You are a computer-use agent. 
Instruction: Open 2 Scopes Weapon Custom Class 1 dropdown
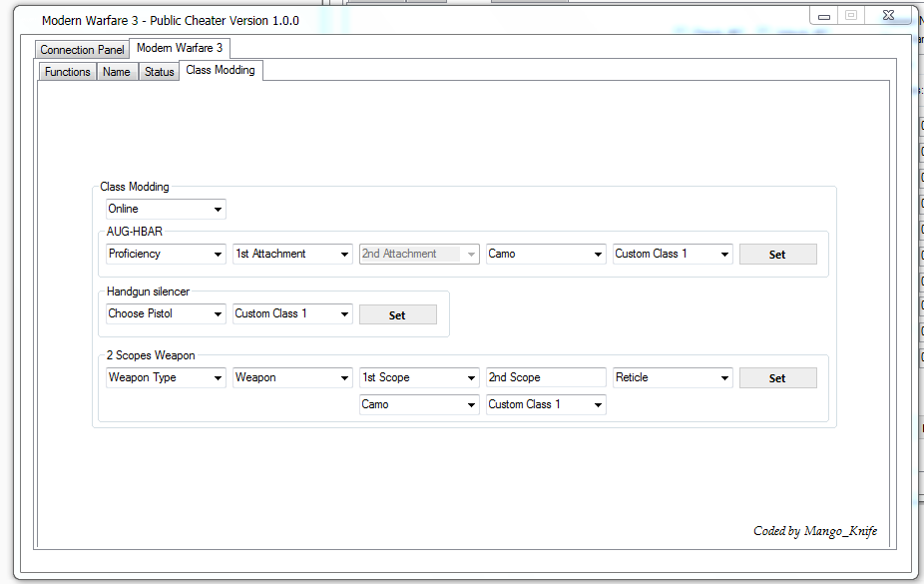click(x=546, y=405)
